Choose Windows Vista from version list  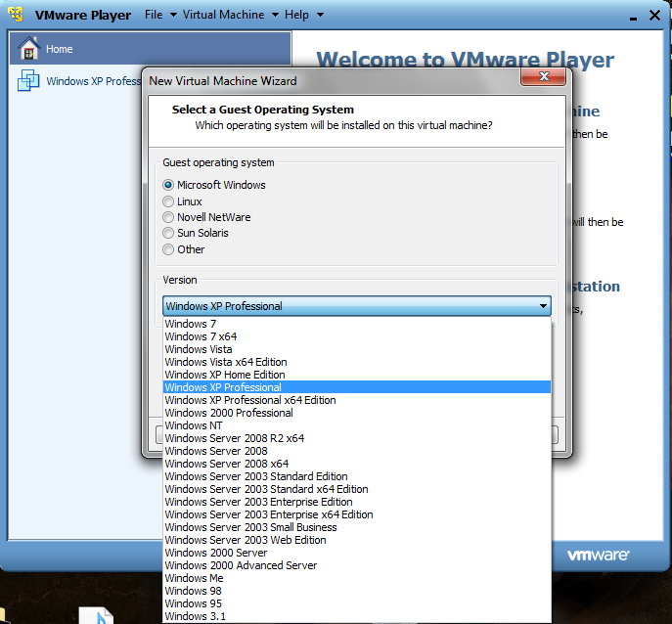pos(357,349)
